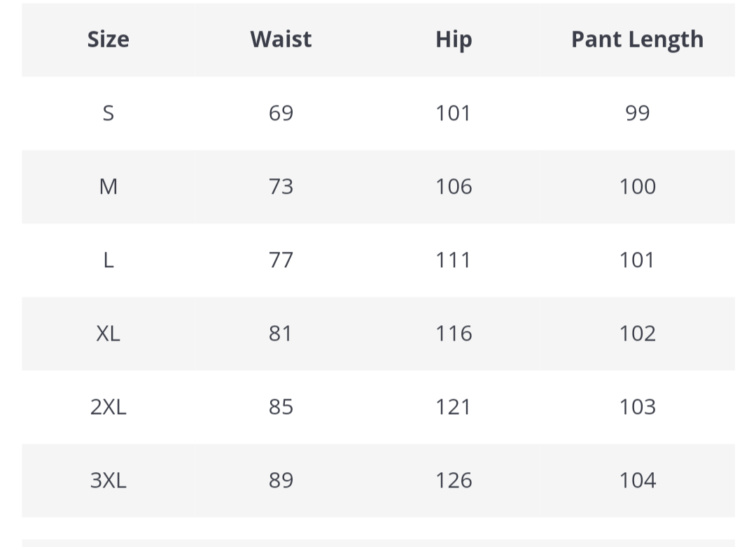
Task: Click waist value 69 for size S
Action: (281, 113)
